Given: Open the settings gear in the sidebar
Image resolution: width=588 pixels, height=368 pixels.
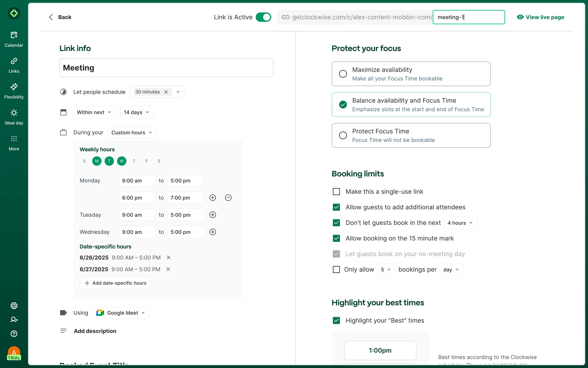Looking at the screenshot, I should pos(14,306).
